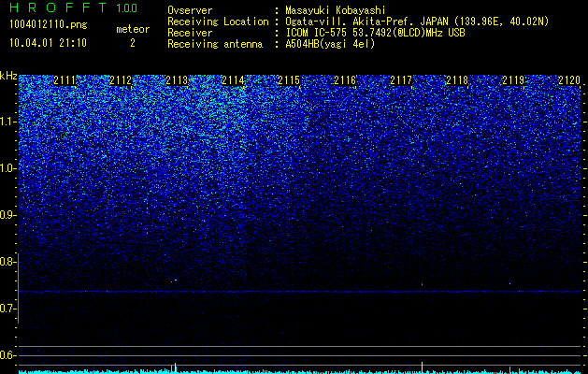Click the 2114 time marker
The image size is (588, 374).
coord(233,80)
